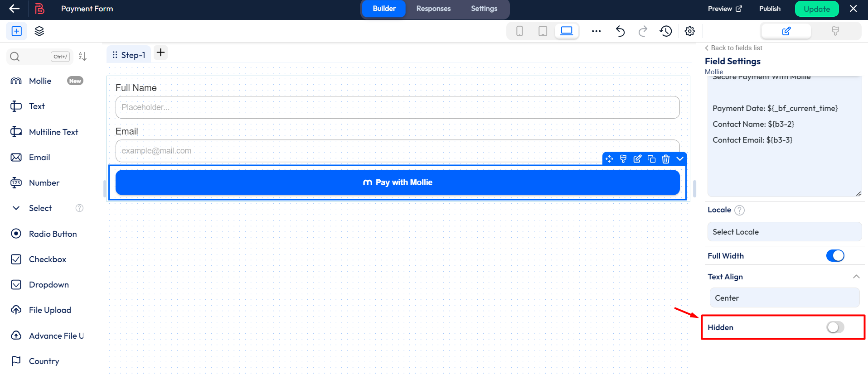
Task: Click the undo arrow icon
Action: pyautogui.click(x=620, y=31)
